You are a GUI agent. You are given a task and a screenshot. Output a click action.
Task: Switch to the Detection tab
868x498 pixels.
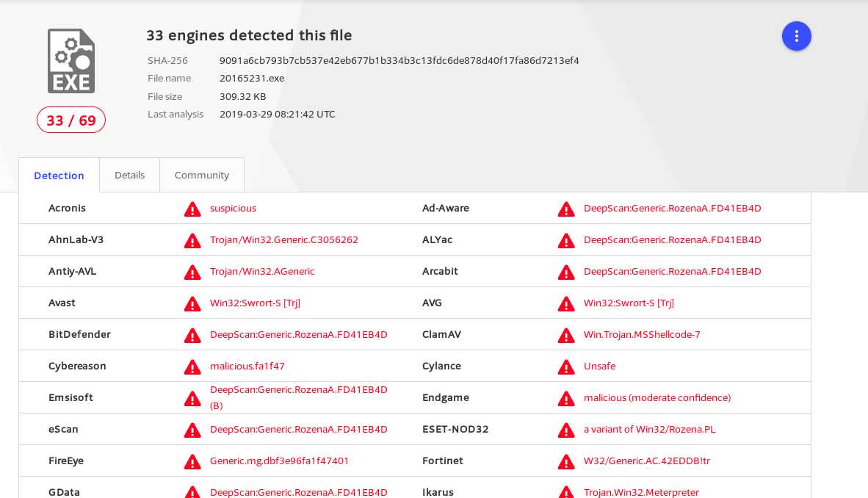click(59, 175)
